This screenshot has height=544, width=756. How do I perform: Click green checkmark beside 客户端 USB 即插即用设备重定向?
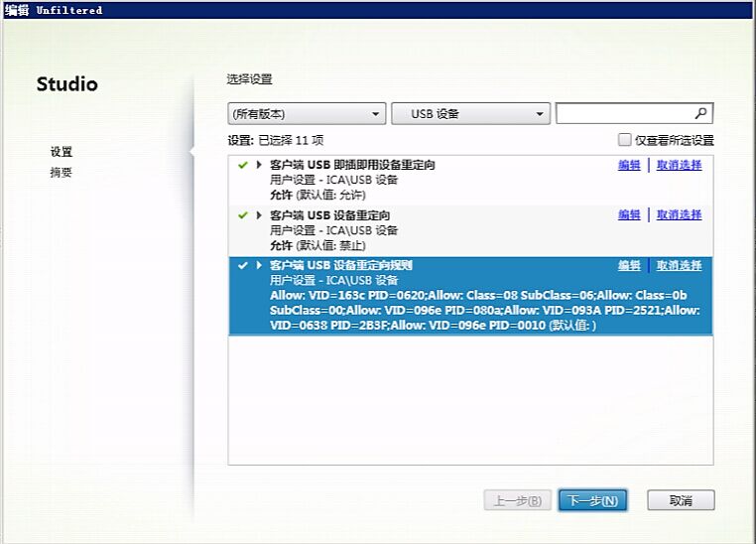pos(242,165)
